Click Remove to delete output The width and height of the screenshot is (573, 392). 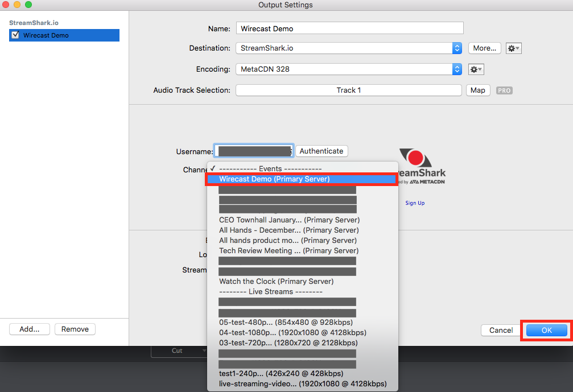click(75, 329)
